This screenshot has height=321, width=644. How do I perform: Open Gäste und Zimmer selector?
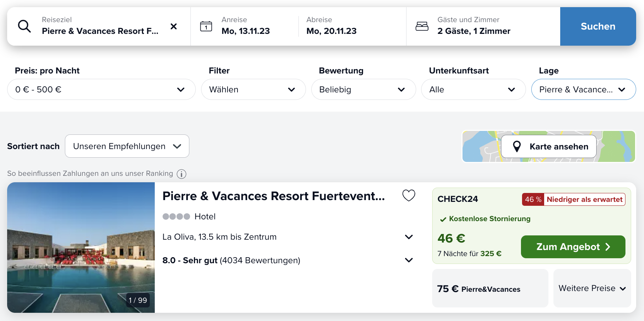point(483,26)
